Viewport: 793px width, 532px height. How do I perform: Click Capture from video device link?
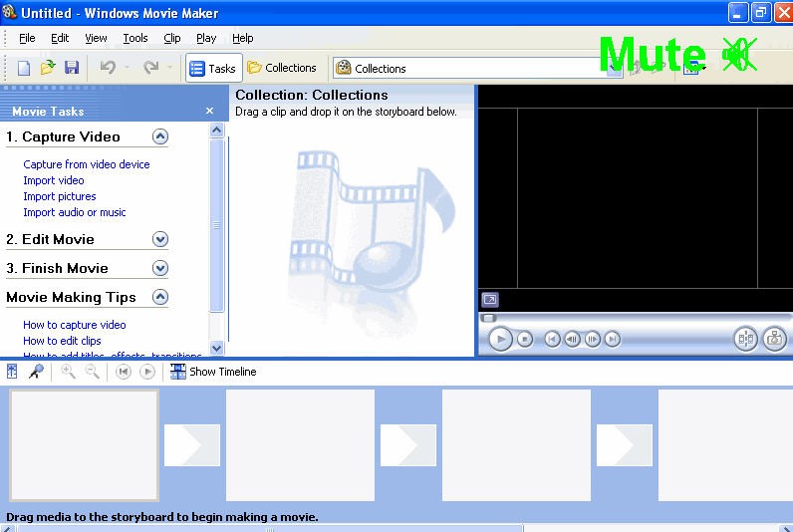[87, 164]
